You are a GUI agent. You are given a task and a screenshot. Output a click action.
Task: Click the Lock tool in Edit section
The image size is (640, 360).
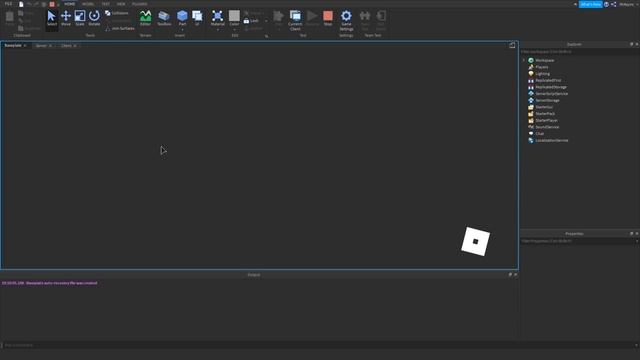pyautogui.click(x=251, y=21)
